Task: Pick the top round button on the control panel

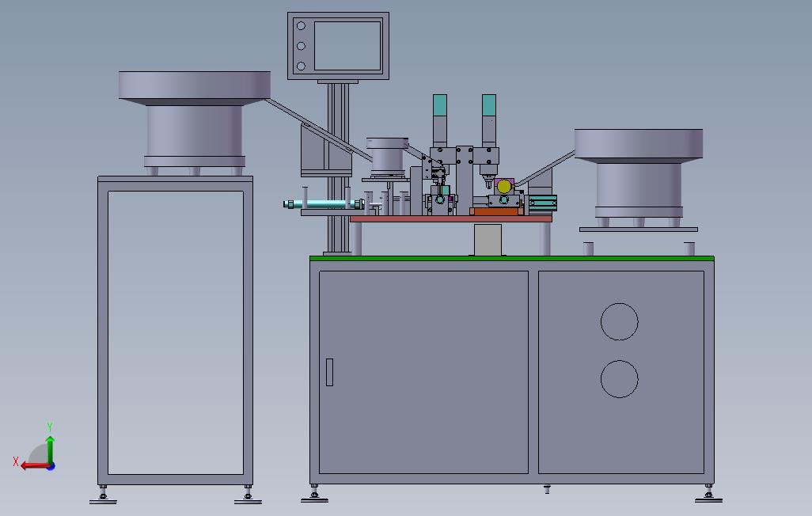Action: click(301, 25)
